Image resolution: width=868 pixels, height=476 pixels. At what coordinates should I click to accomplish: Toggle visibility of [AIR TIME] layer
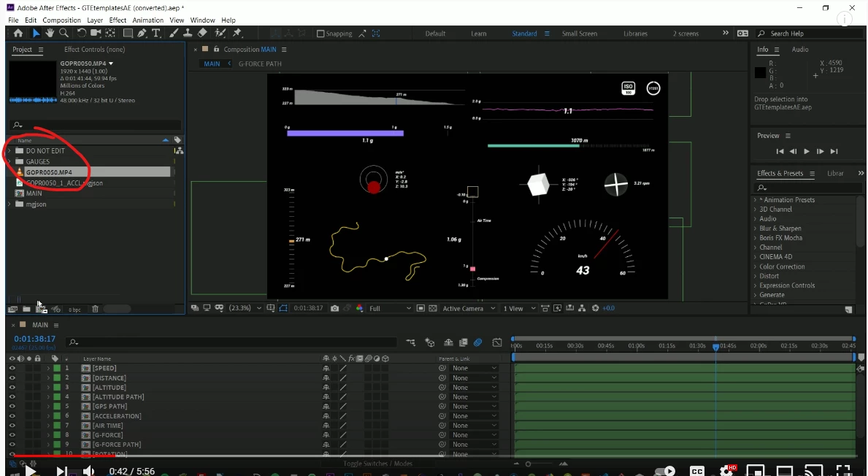point(12,426)
